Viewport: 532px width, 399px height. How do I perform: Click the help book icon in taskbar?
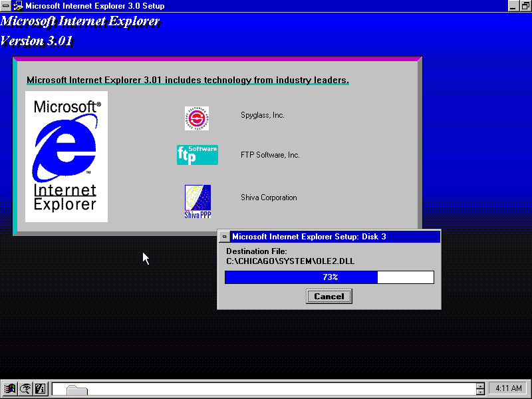click(x=40, y=388)
